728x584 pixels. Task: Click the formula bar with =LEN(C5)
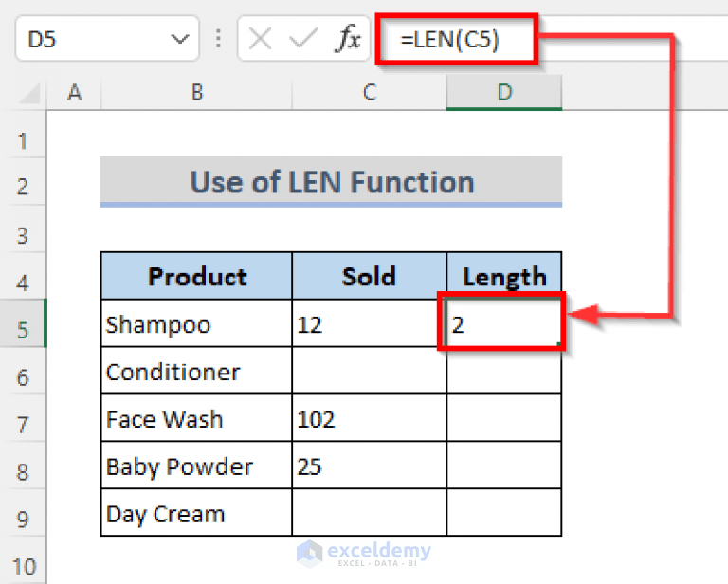coord(552,39)
